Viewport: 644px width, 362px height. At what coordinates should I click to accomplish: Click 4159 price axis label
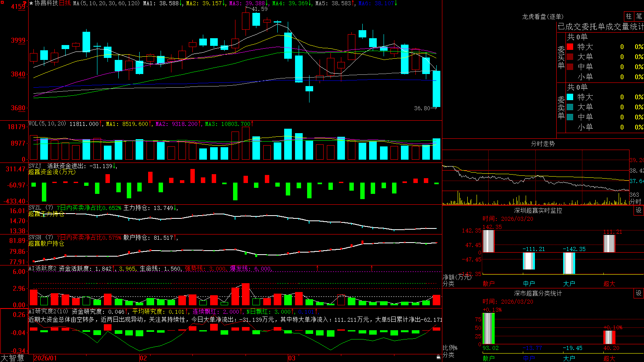pos(18,7)
